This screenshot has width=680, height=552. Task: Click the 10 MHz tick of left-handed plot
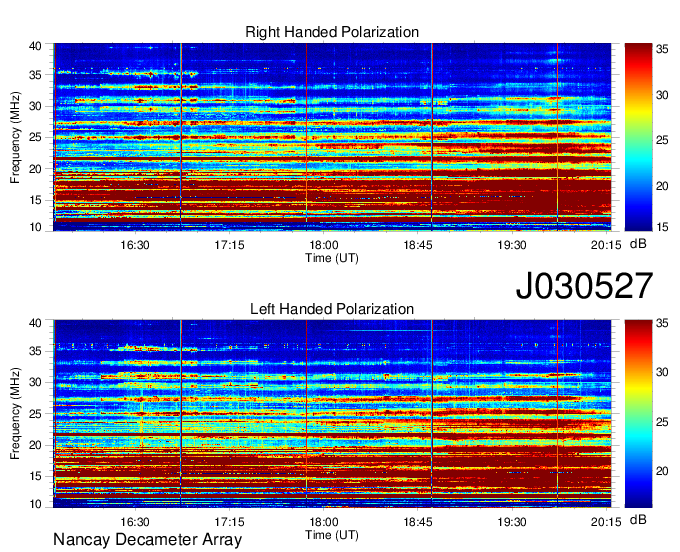coord(35,504)
